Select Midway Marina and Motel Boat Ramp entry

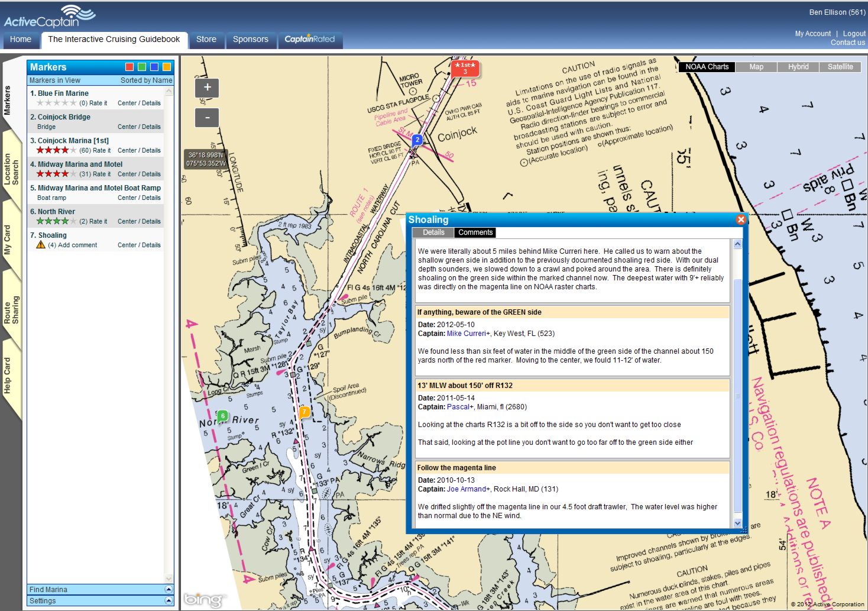coord(95,188)
